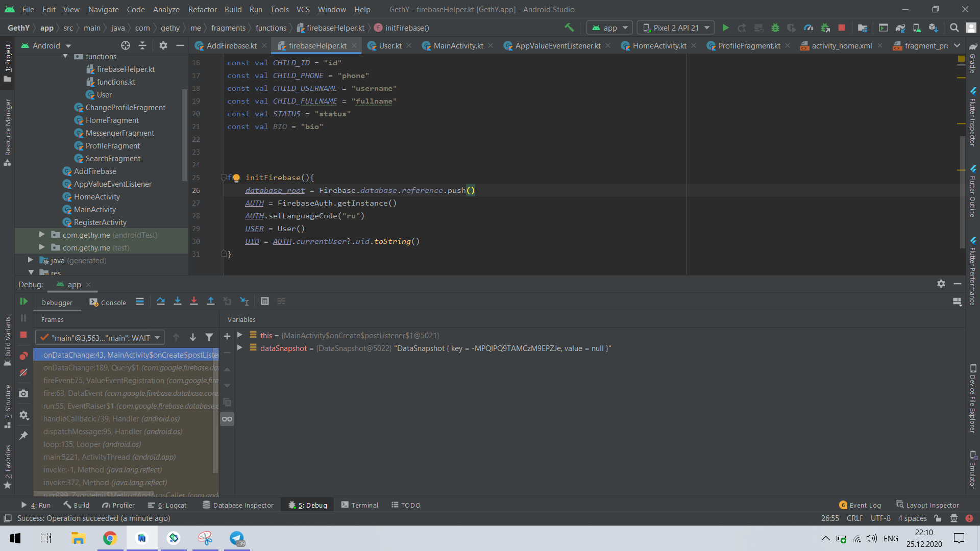980x551 pixels.
Task: Switch to Console tab in Debug
Action: click(x=108, y=303)
